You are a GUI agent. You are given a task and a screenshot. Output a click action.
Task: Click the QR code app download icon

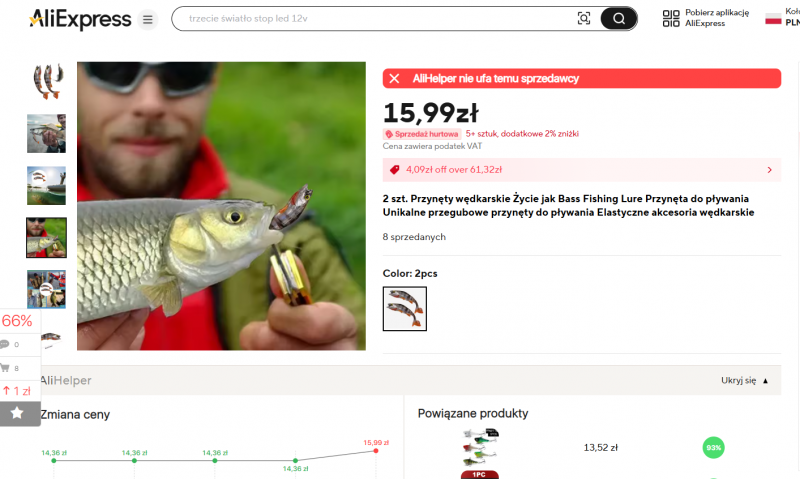tap(671, 18)
